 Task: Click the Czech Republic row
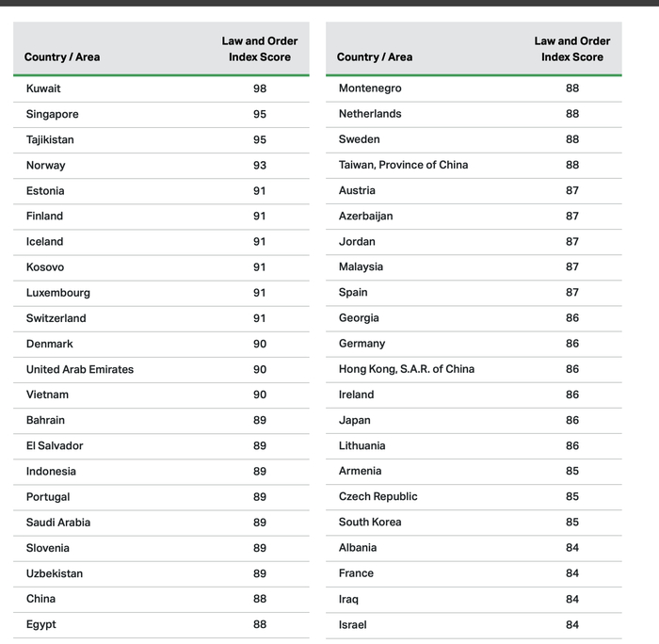(378, 496)
